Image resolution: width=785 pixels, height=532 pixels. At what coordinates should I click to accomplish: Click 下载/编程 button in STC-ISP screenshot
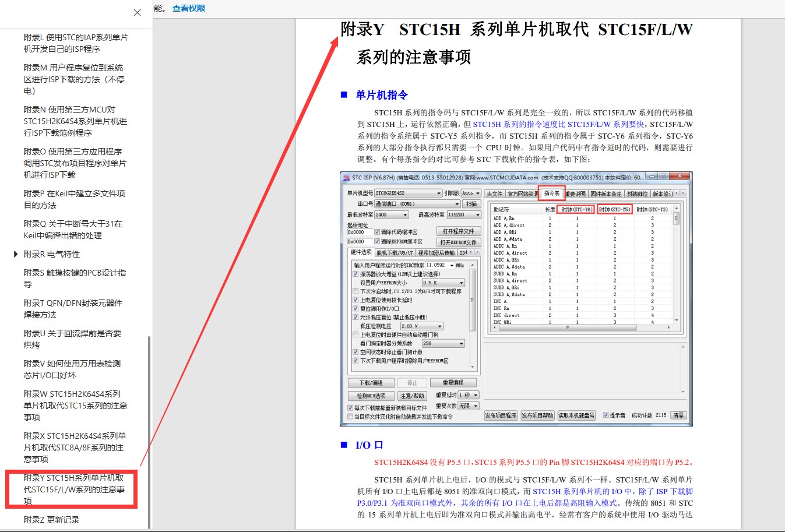coord(371,383)
